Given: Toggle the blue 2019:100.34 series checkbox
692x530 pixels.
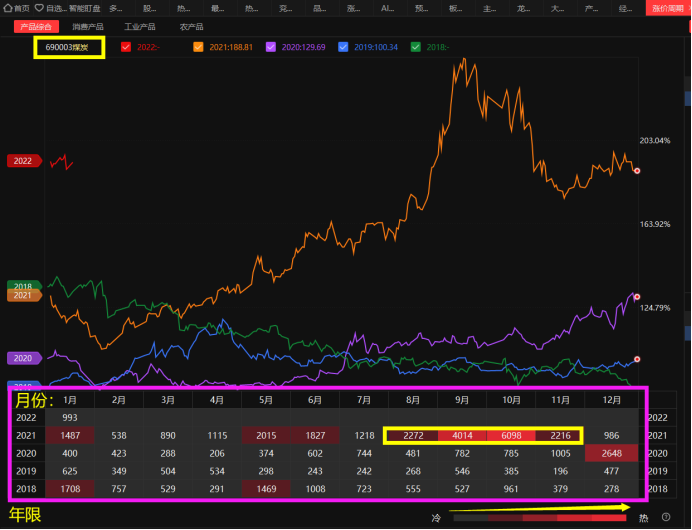Looking at the screenshot, I should pyautogui.click(x=343, y=47).
